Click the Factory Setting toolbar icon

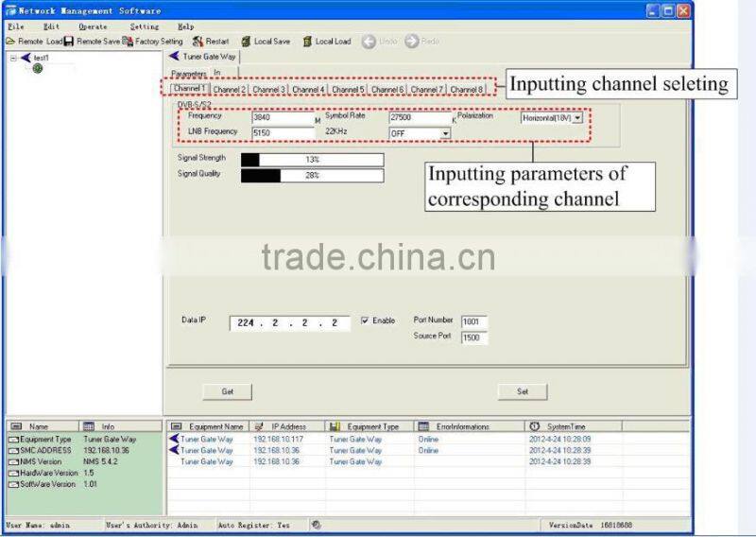[x=128, y=42]
